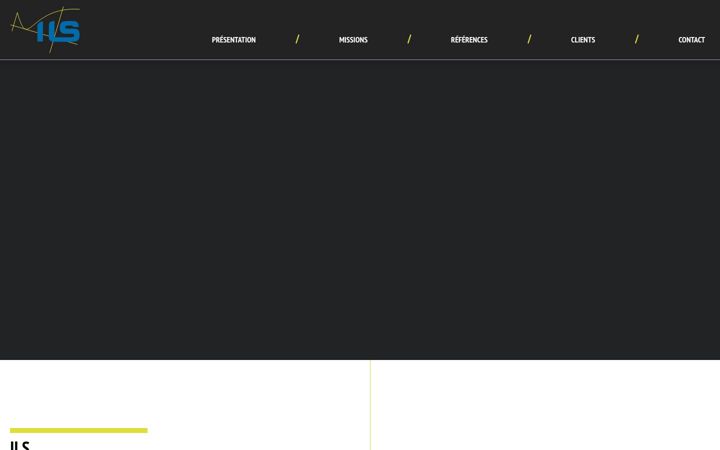The height and width of the screenshot is (450, 720).
Task: Go to the Missions section
Action: (x=353, y=40)
